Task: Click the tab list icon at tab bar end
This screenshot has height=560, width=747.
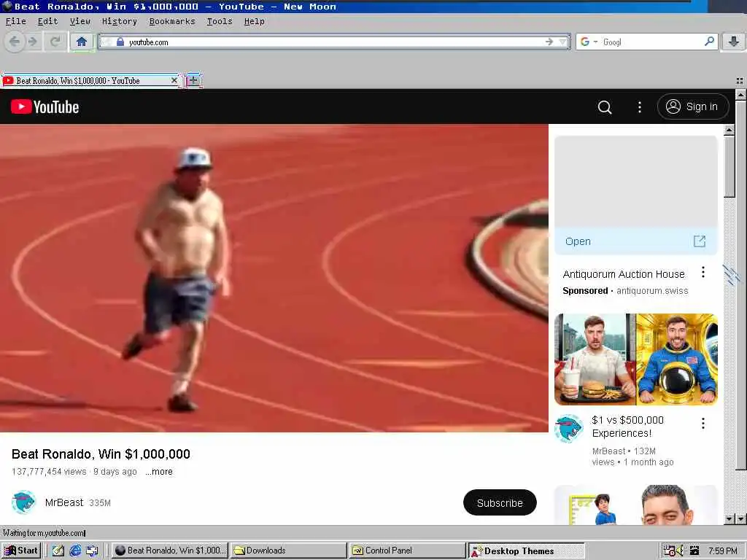Action: pyautogui.click(x=740, y=81)
